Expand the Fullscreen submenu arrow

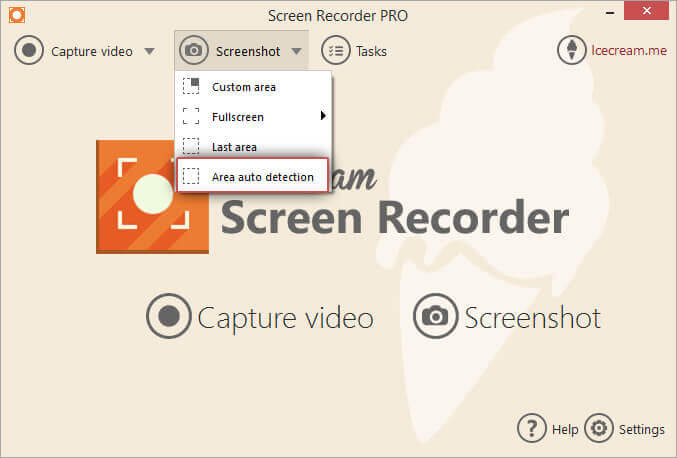[x=323, y=116]
